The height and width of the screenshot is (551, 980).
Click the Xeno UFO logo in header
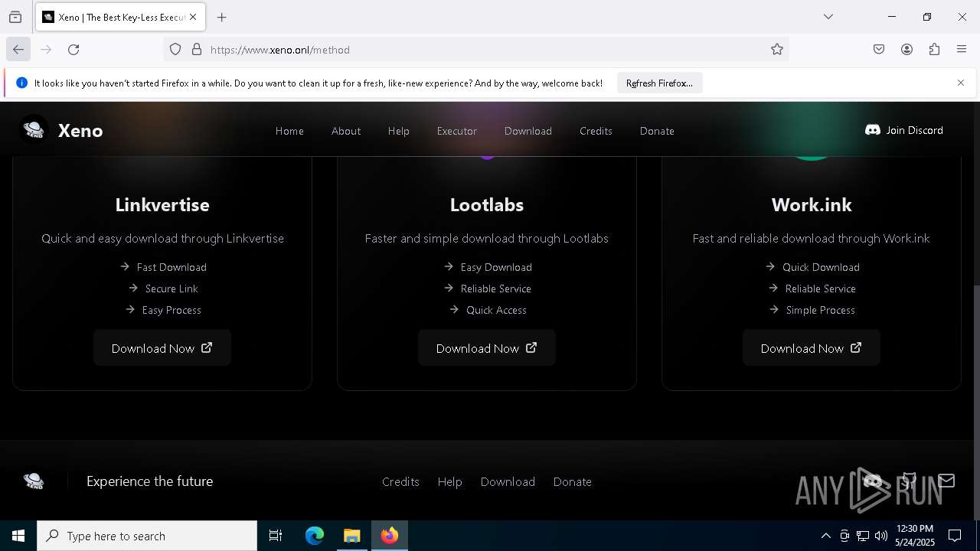point(34,130)
